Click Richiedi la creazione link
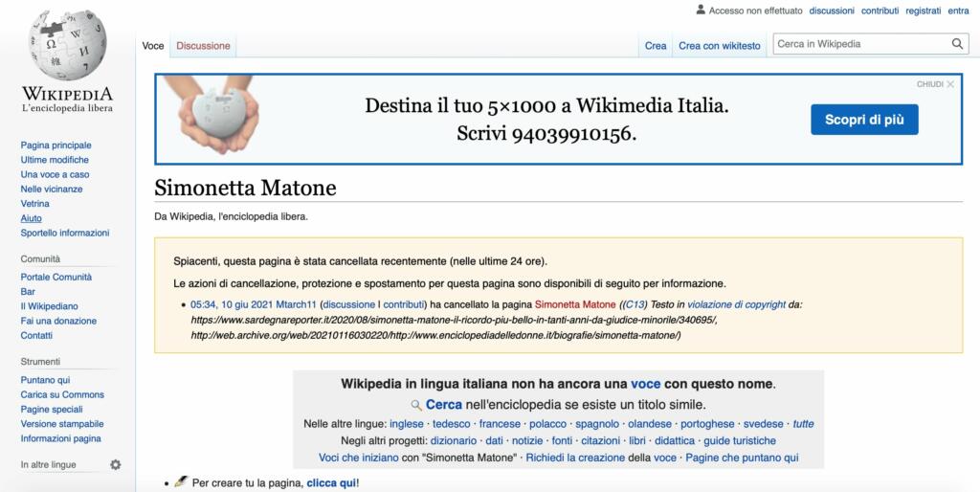This screenshot has width=980, height=492. [x=575, y=458]
